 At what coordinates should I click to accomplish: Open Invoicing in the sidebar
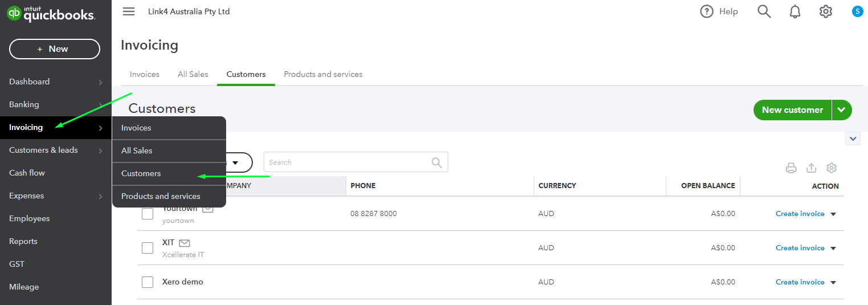[56, 127]
